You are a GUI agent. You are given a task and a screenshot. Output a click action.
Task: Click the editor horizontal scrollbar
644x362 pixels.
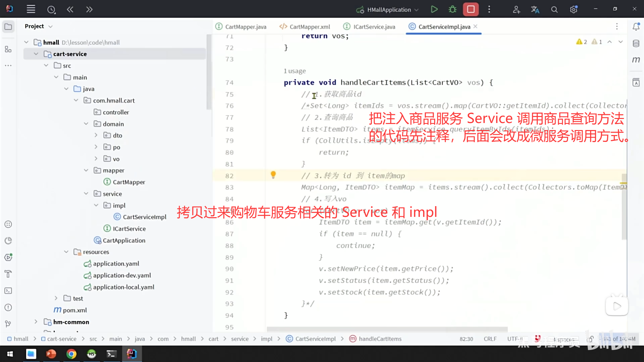point(387,329)
